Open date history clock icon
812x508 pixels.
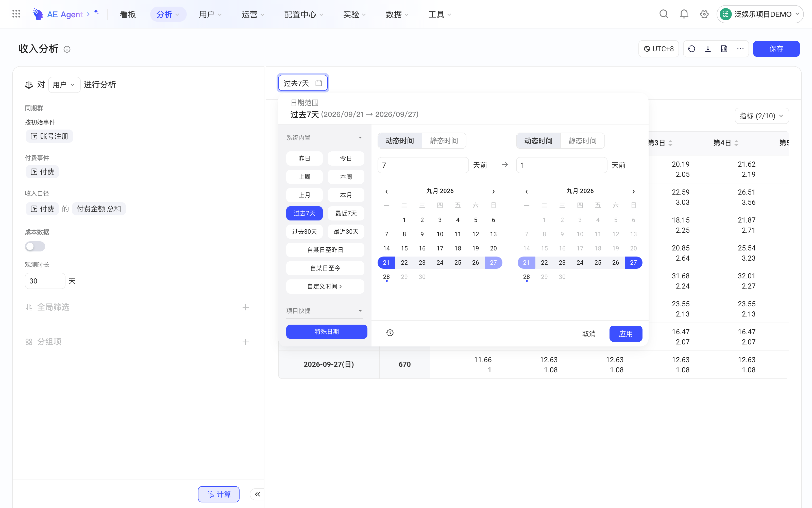tap(390, 333)
